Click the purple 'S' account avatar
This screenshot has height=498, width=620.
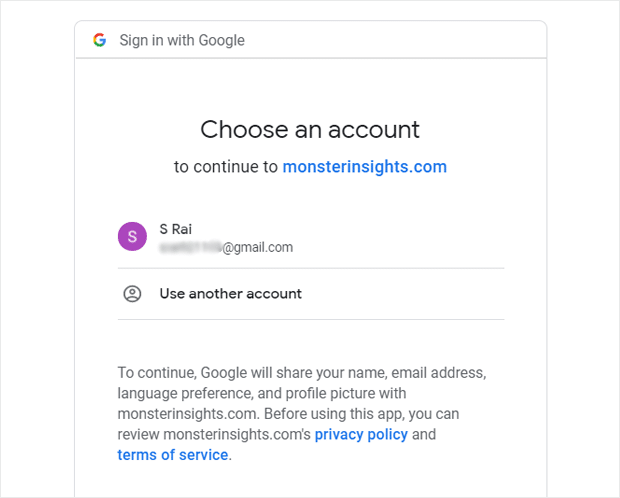coord(132,237)
